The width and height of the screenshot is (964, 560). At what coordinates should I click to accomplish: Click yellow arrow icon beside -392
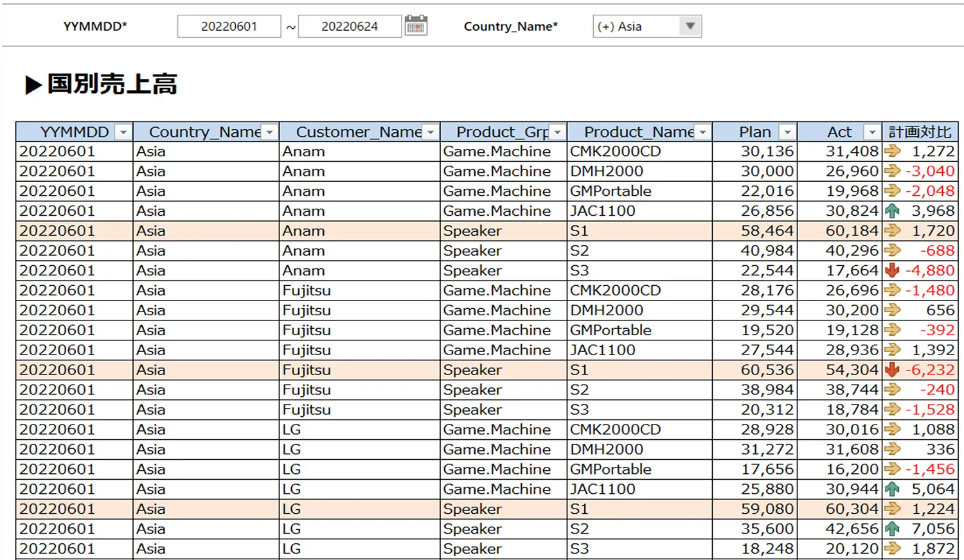pos(892,330)
